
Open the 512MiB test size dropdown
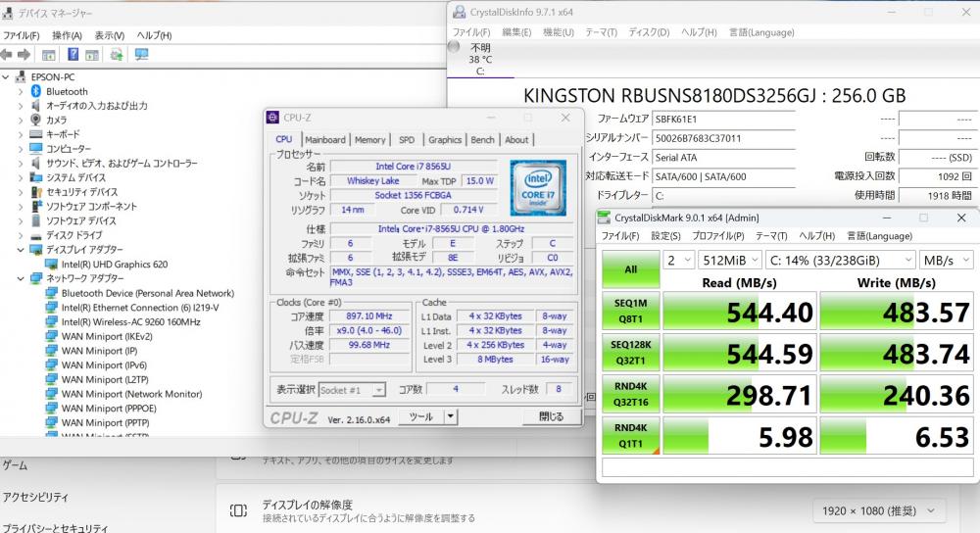click(x=729, y=260)
